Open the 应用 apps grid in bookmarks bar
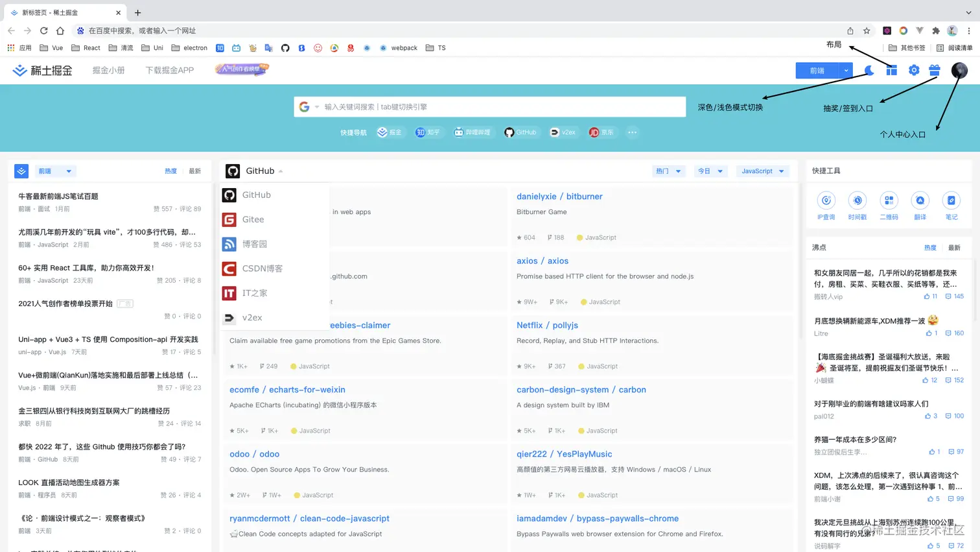This screenshot has height=552, width=980. pos(19,48)
